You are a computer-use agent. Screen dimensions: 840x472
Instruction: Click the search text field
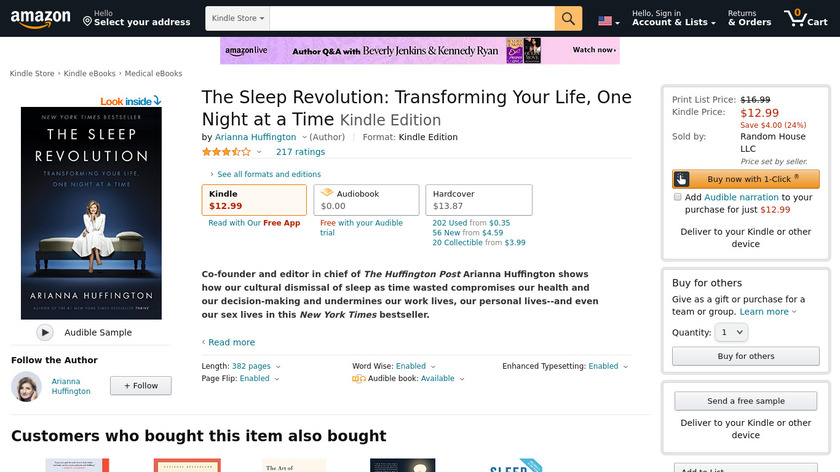[x=411, y=19]
